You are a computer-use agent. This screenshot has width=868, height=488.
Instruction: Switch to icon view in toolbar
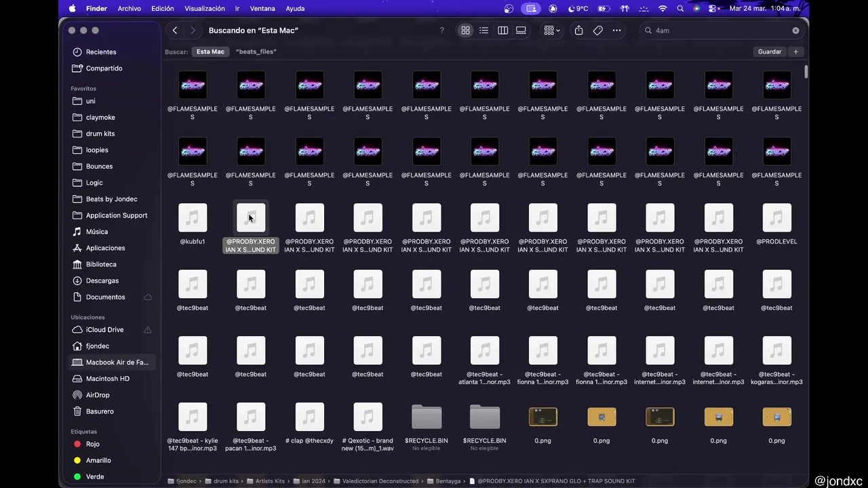465,30
